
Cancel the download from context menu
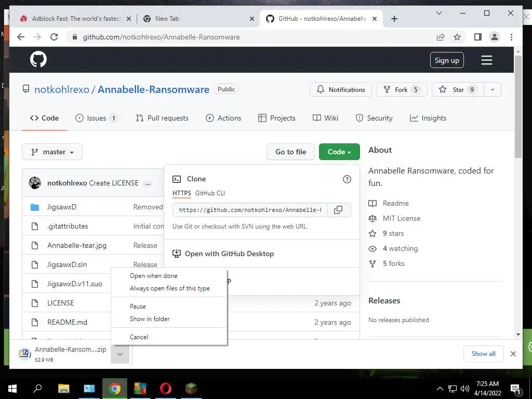pyautogui.click(x=169, y=337)
